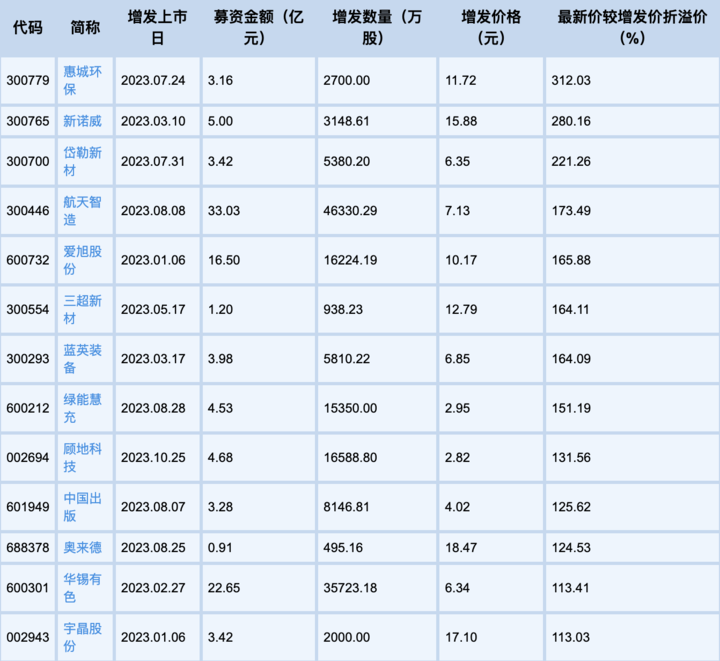Click the premium value 280.16

(571, 121)
